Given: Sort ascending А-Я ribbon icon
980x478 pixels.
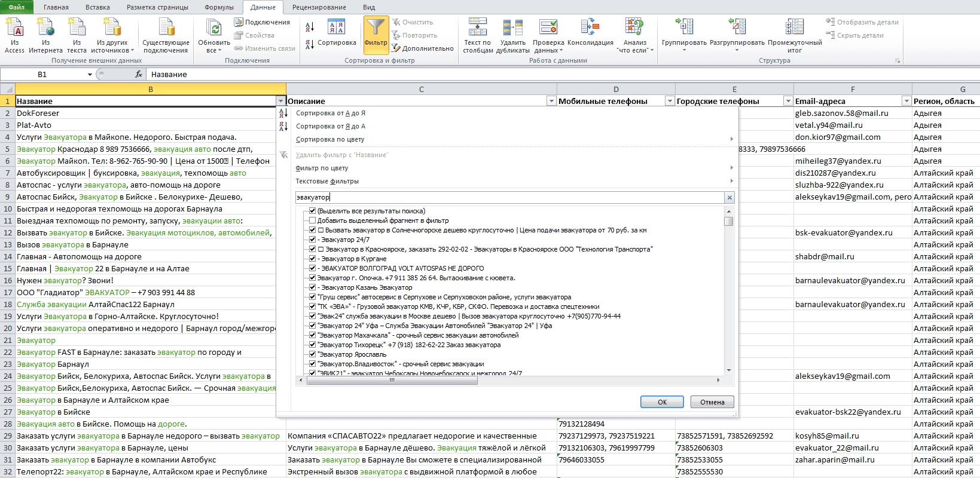Looking at the screenshot, I should pyautogui.click(x=310, y=27).
